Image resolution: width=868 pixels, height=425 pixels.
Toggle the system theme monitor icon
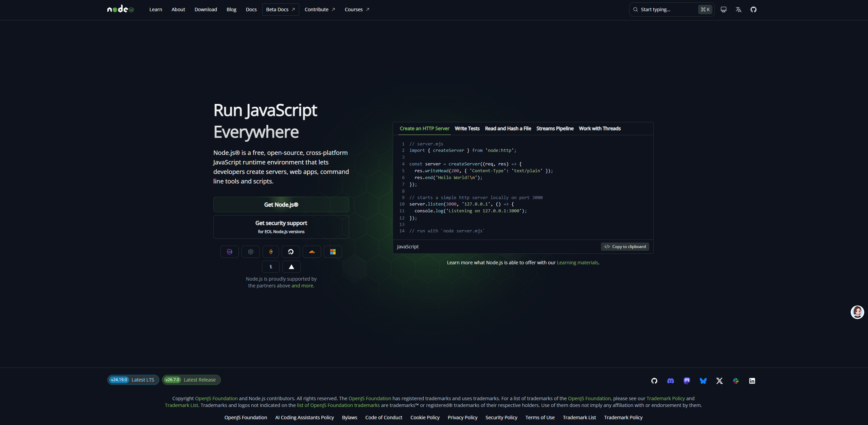click(724, 10)
